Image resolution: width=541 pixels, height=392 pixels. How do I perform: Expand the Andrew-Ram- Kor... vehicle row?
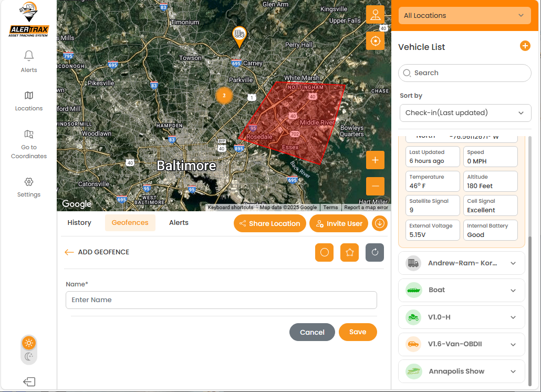pos(461,263)
